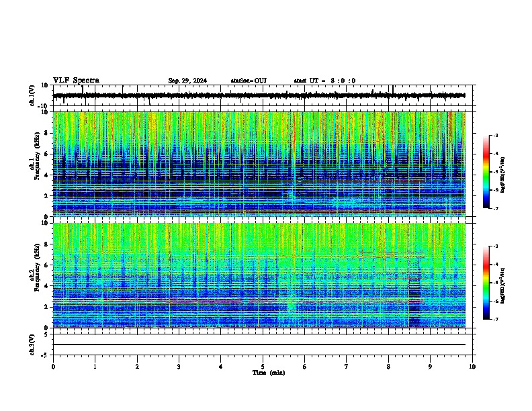532x411 pixels.
Task: Click the ch.2 spectrogram panel
Action: point(259,275)
